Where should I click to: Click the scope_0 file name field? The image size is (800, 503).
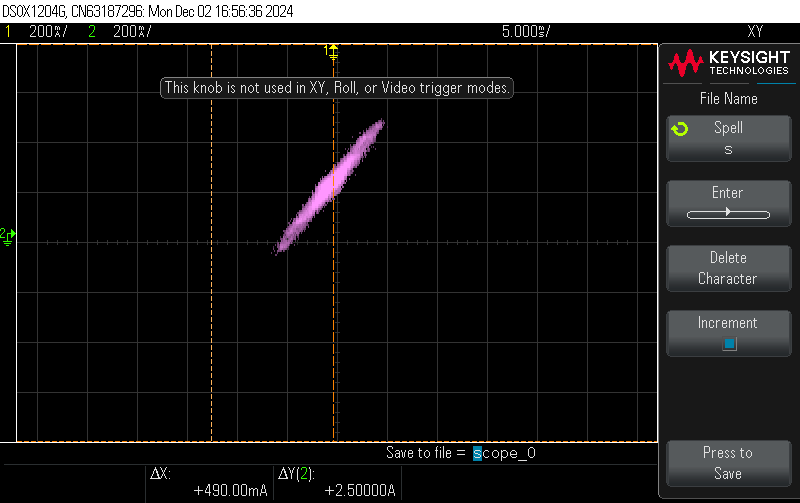point(505,453)
